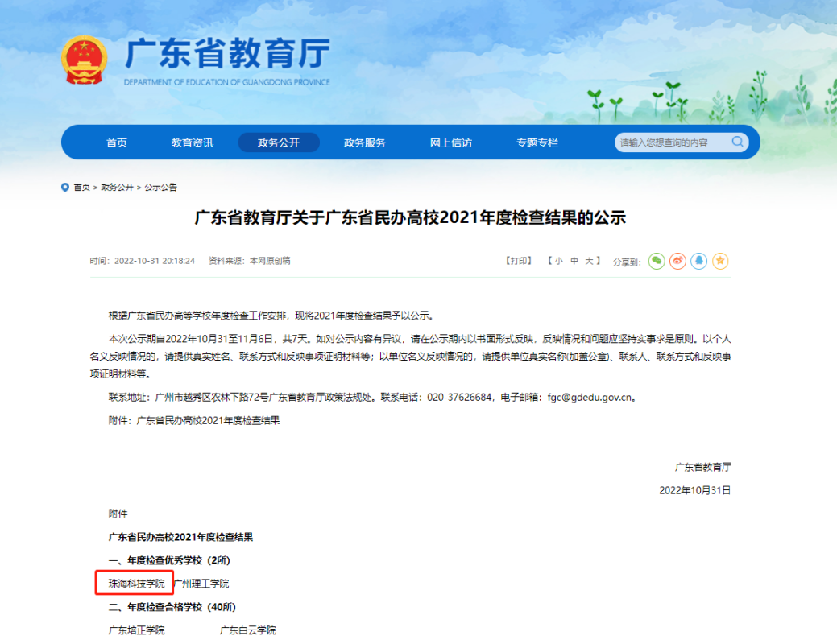Add to favorites star icon
The width and height of the screenshot is (837, 644).
(x=720, y=261)
